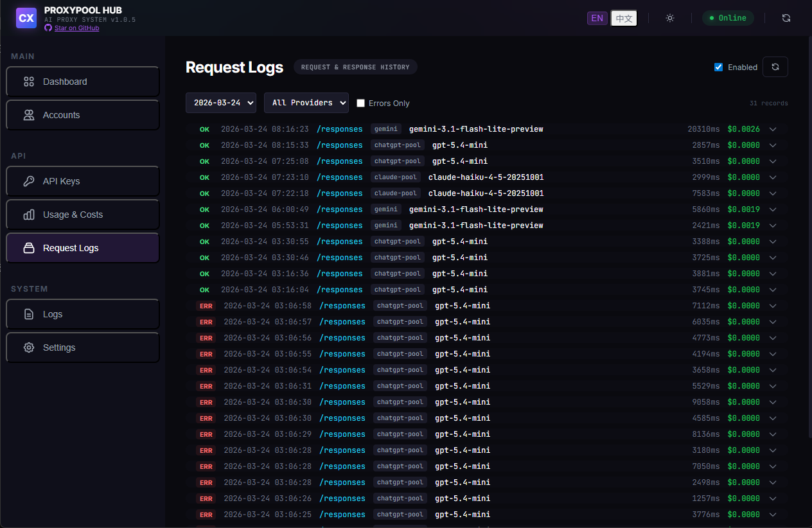Viewport: 812px width, 528px height.
Task: Open the 2026-03-24 date dropdown
Action: pyautogui.click(x=221, y=102)
